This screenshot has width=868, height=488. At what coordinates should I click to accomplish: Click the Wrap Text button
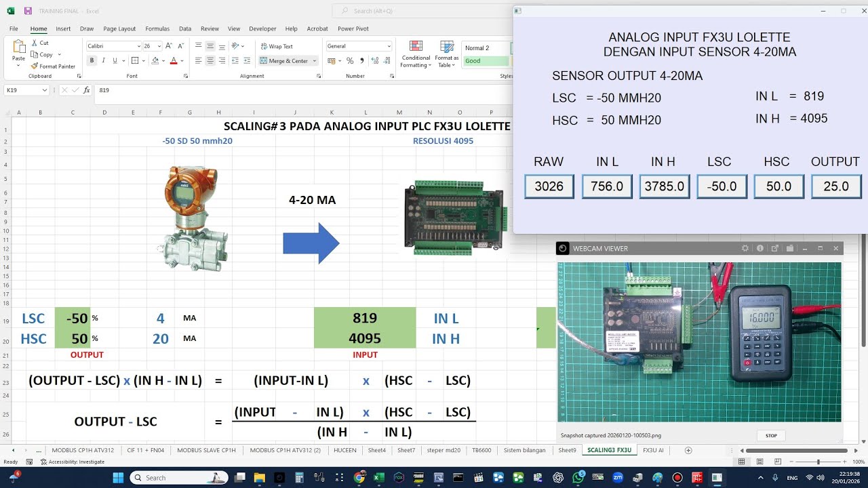277,46
